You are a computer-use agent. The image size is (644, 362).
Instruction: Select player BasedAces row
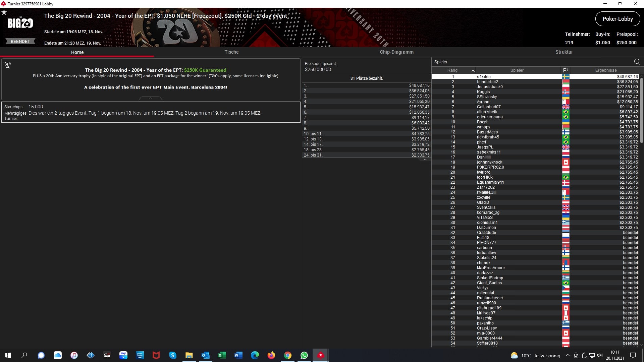coord(535,132)
